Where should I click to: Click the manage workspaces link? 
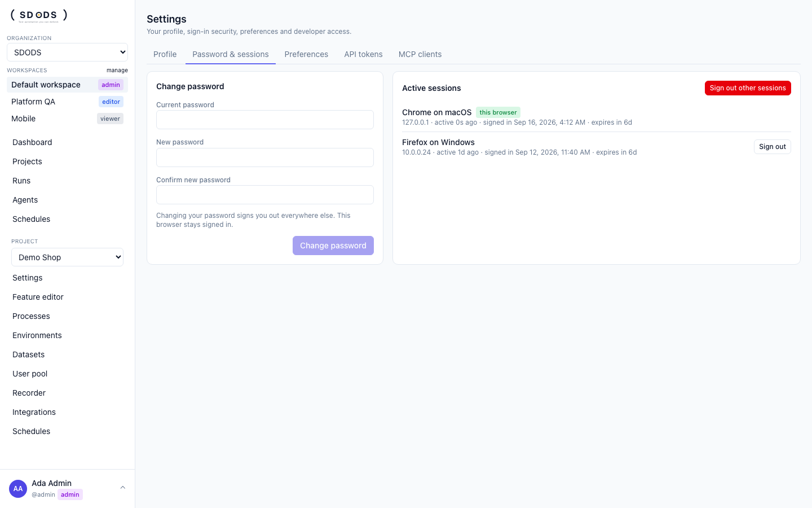click(x=117, y=71)
